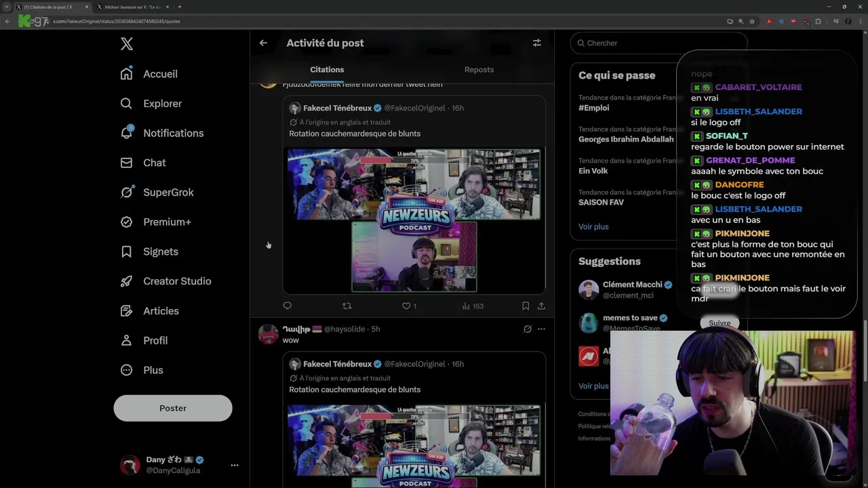Open second Newzeurs podcast image
868x488 pixels.
pyautogui.click(x=414, y=446)
